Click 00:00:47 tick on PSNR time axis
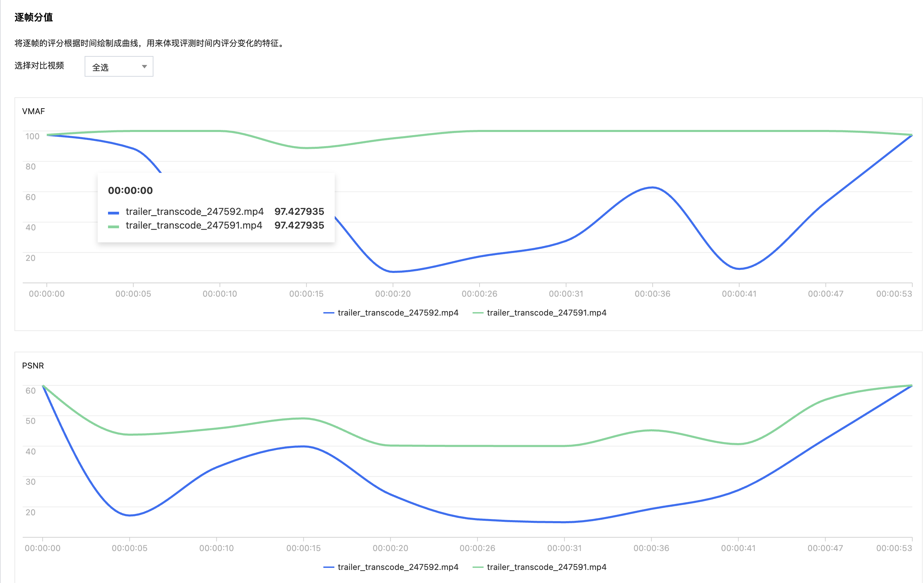The height and width of the screenshot is (583, 924). click(825, 548)
